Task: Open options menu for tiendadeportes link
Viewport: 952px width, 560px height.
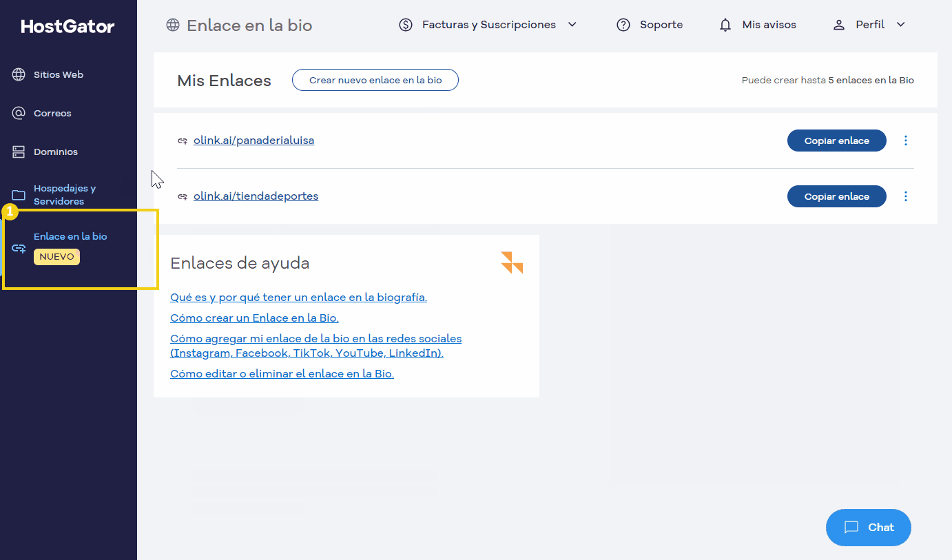Action: pyautogui.click(x=906, y=196)
